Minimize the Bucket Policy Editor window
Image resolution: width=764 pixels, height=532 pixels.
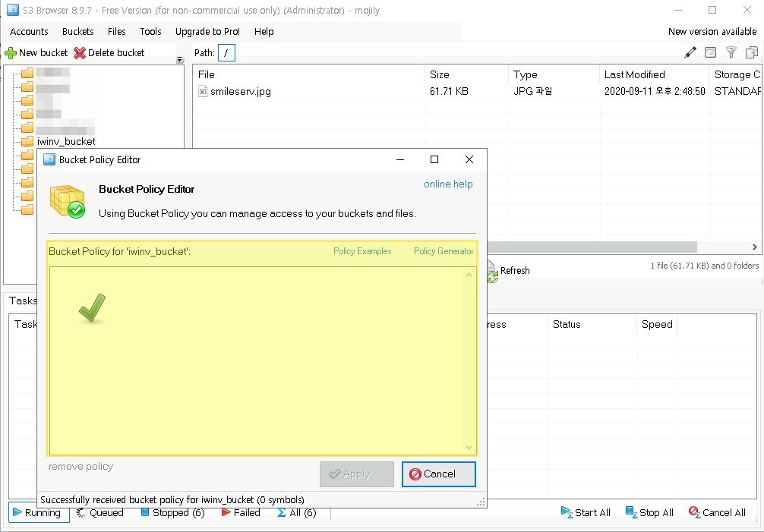pos(400,159)
